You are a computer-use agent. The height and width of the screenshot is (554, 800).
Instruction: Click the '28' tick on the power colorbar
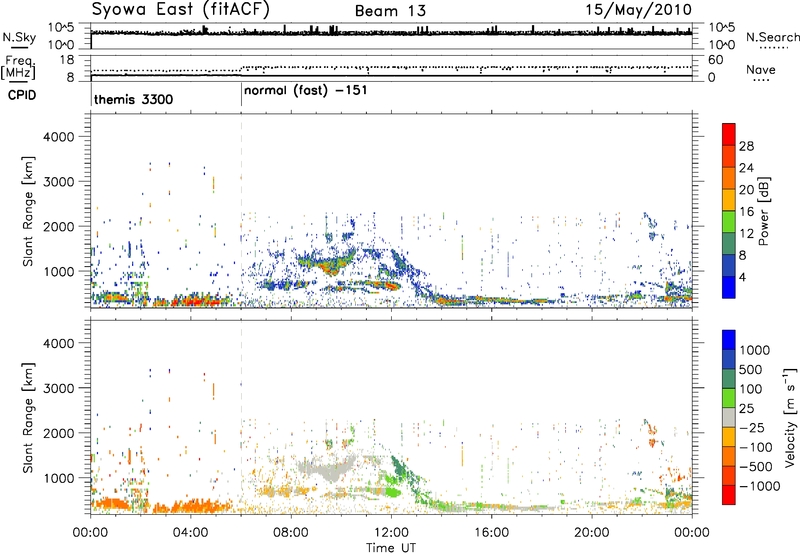(746, 146)
